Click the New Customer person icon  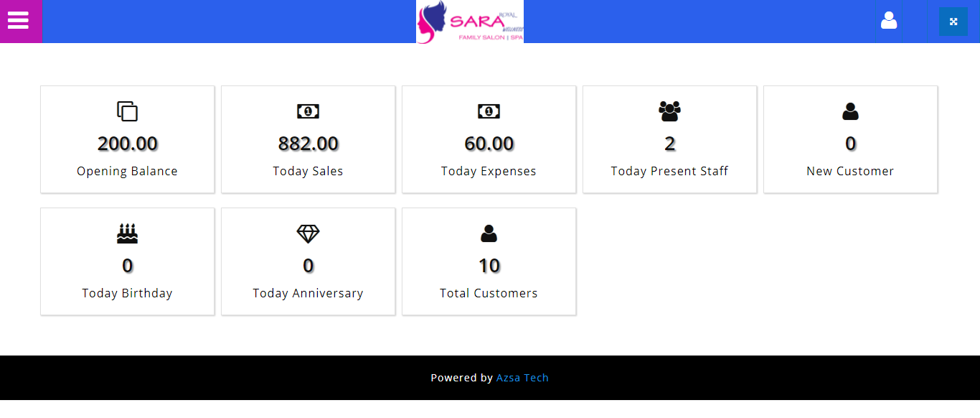click(x=850, y=111)
